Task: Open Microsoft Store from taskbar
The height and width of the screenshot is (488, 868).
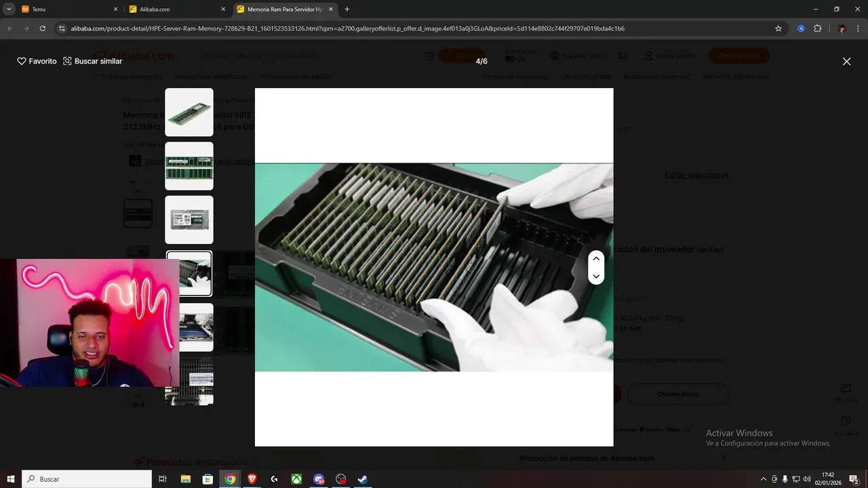Action: point(208,479)
